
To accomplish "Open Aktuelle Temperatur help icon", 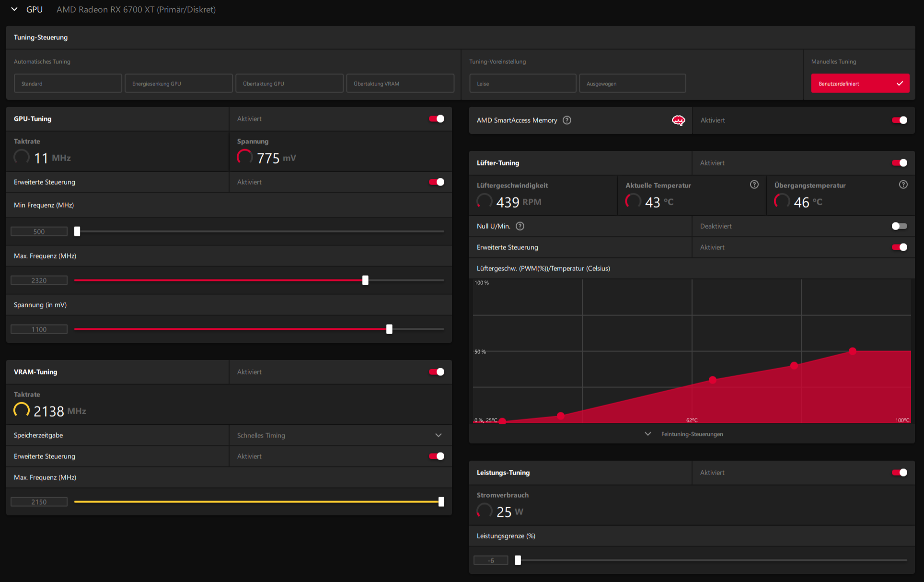I will (754, 185).
